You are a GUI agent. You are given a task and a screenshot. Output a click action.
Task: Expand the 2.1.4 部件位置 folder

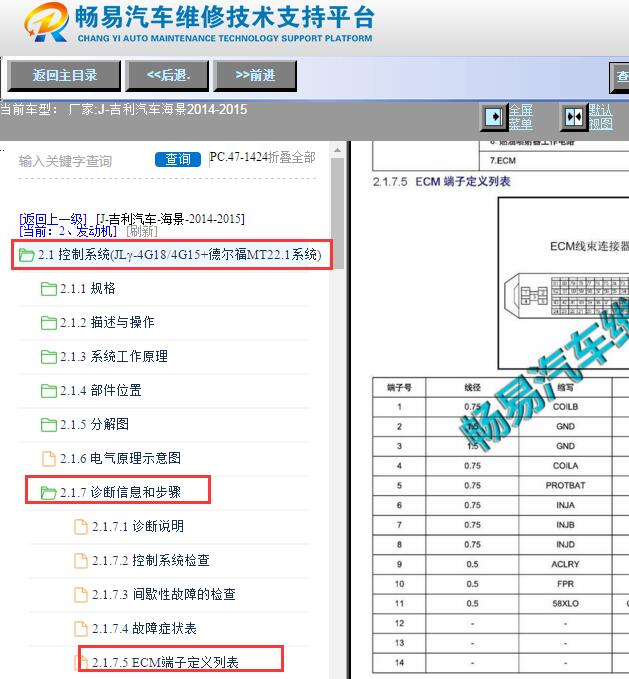point(100,390)
